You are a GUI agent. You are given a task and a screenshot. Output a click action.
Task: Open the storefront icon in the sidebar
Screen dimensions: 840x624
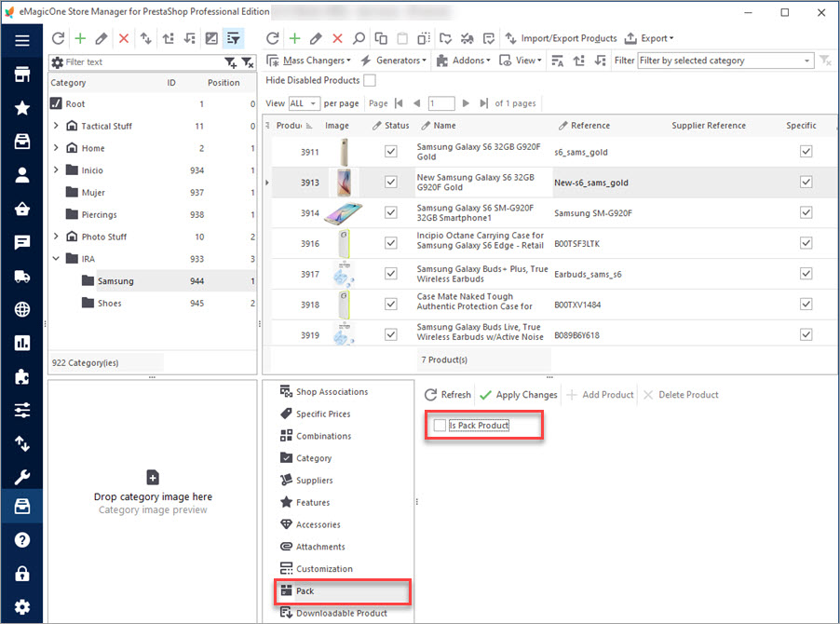tap(22, 75)
